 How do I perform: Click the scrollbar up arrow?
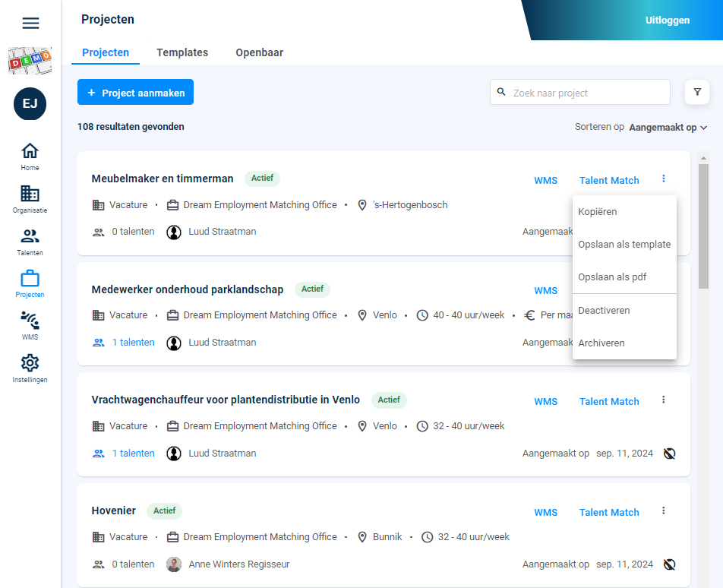pyautogui.click(x=703, y=158)
